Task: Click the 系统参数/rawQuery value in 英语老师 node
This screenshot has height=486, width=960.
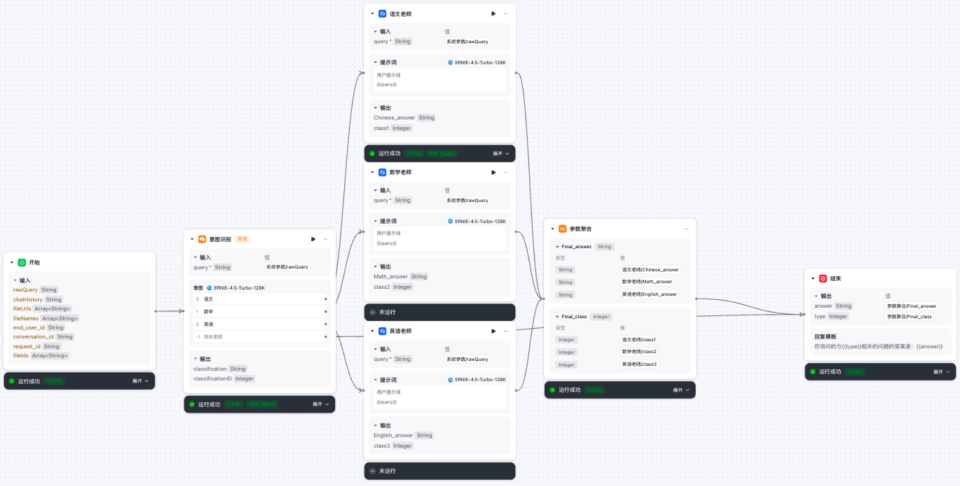Action: pyautogui.click(x=466, y=358)
